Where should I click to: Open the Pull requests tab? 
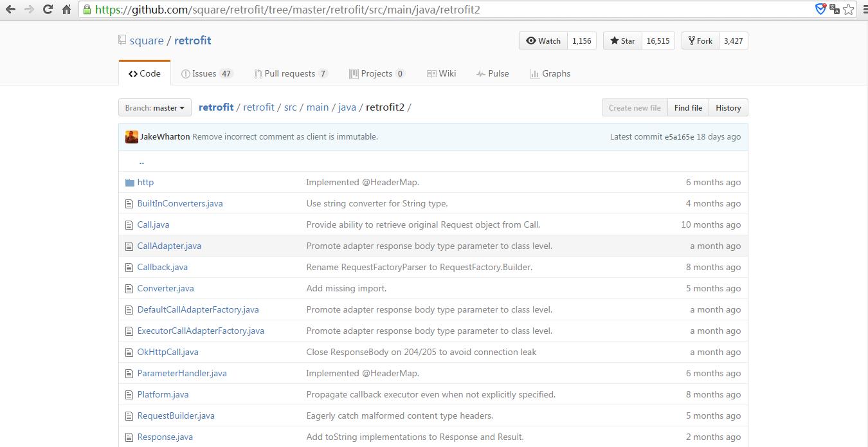tap(291, 73)
